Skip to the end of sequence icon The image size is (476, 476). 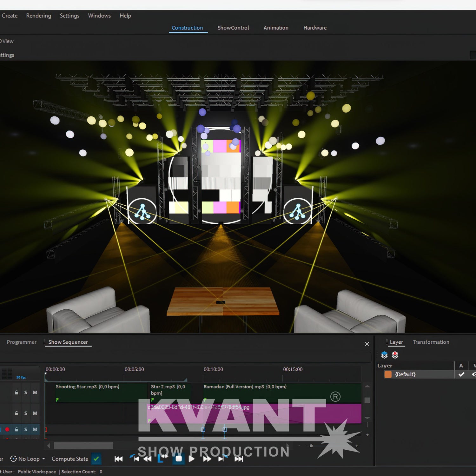tap(239, 459)
